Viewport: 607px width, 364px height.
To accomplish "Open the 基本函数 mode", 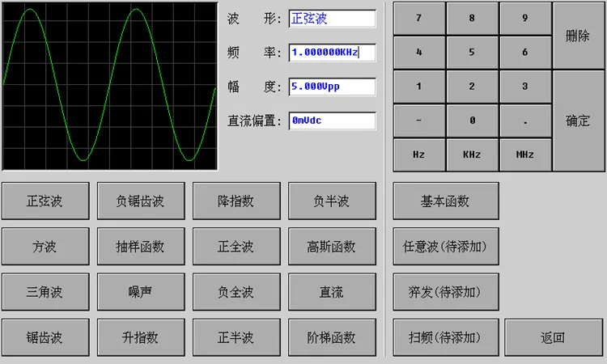I will click(x=446, y=201).
